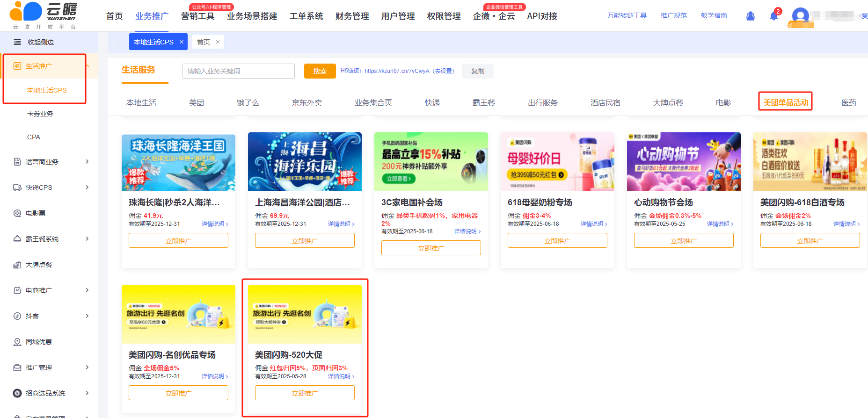Click the 运营商业务 sidebar icon

[x=17, y=162]
